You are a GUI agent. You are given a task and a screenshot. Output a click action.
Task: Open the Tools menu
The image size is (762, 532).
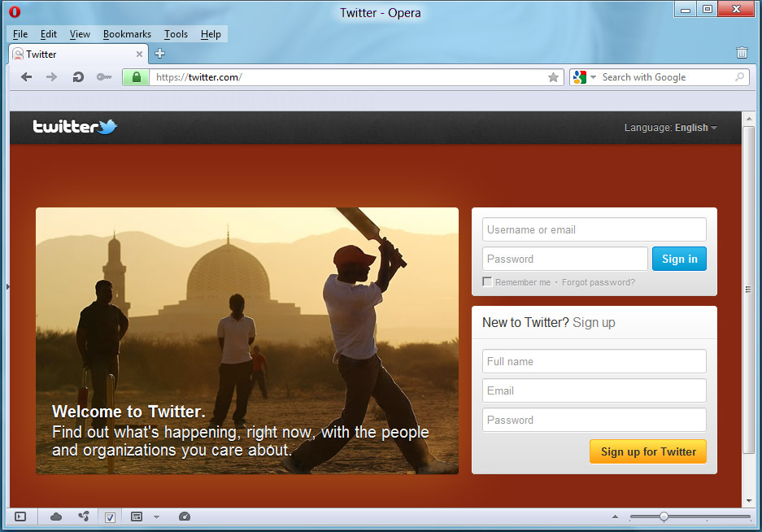click(x=176, y=34)
